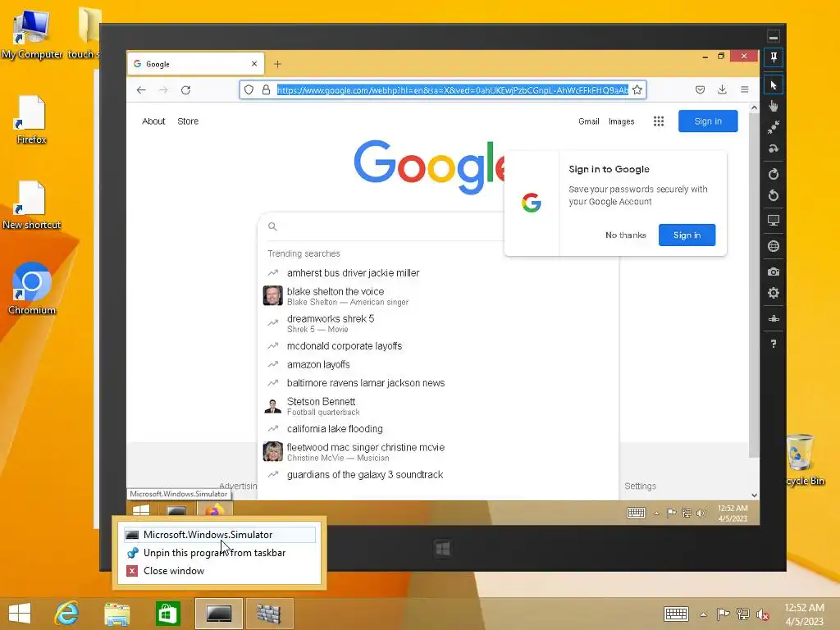Click No thanks in the sign-in popup
The image size is (840, 630).
coord(626,235)
